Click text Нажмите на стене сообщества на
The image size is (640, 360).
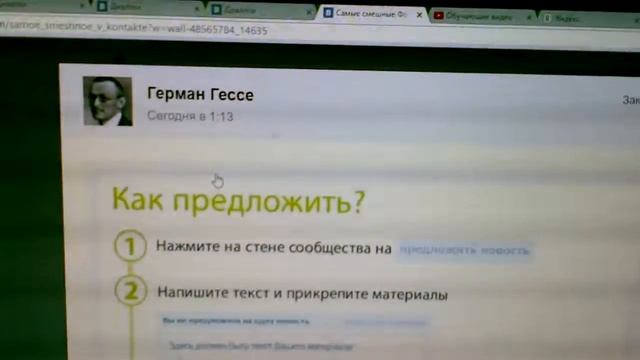pyautogui.click(x=274, y=247)
